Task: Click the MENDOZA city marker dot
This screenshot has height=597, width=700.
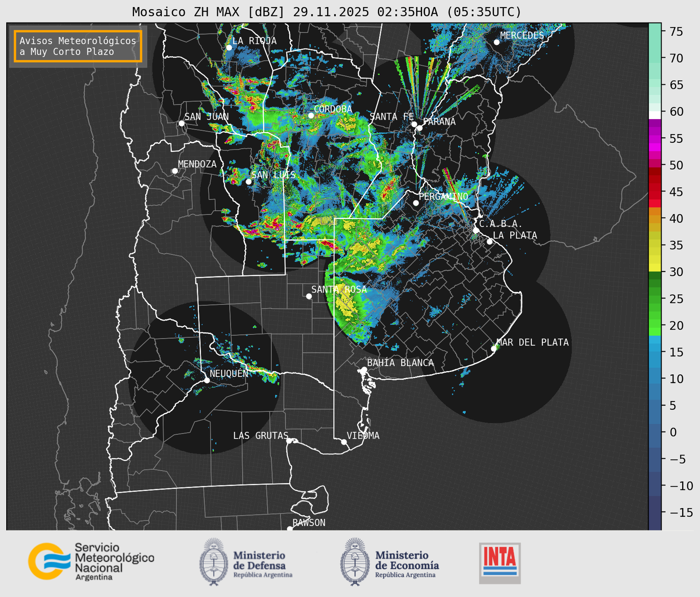Action: (x=175, y=171)
